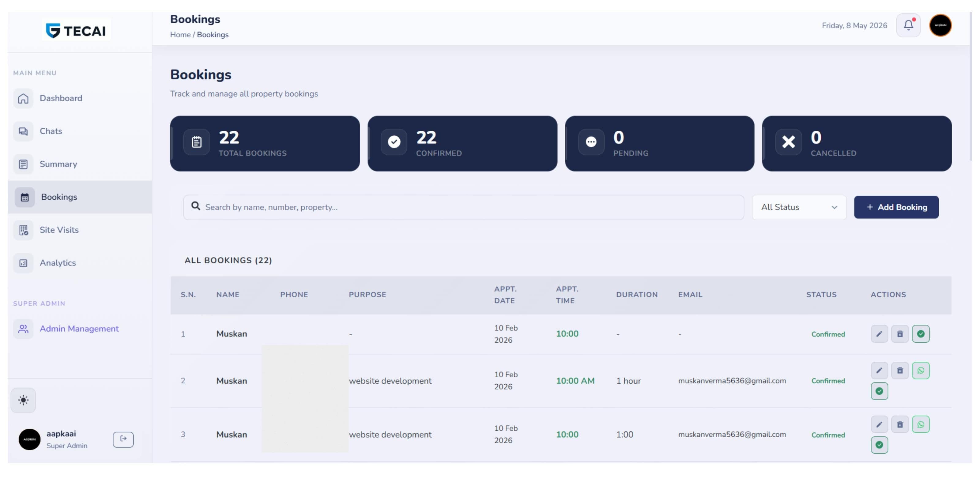Click the WhatsApp icon in row 2
This screenshot has height=490, width=980.
click(921, 371)
